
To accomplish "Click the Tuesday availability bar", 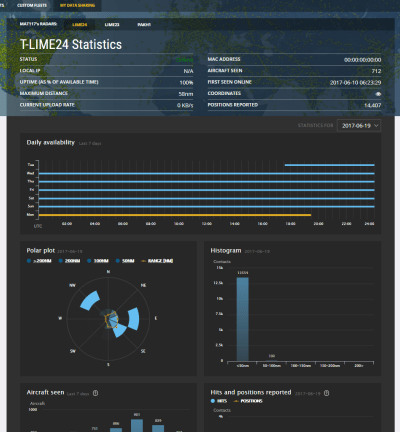I will point(330,165).
